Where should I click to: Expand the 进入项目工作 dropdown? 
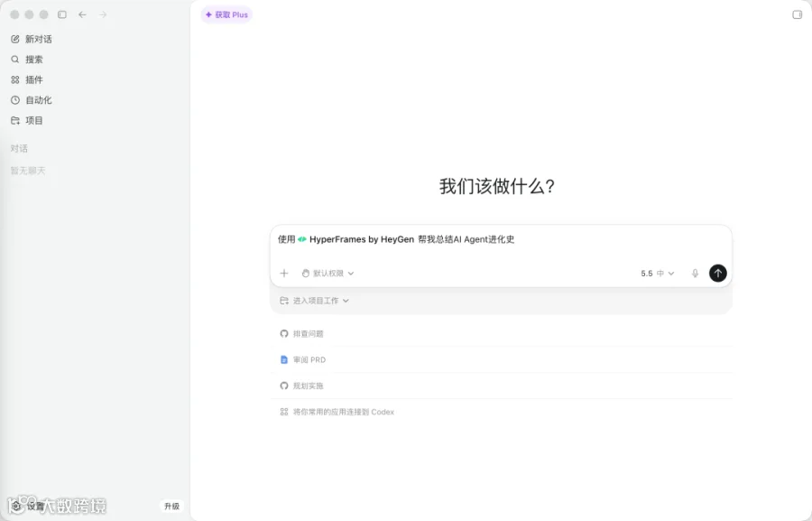[x=314, y=301]
